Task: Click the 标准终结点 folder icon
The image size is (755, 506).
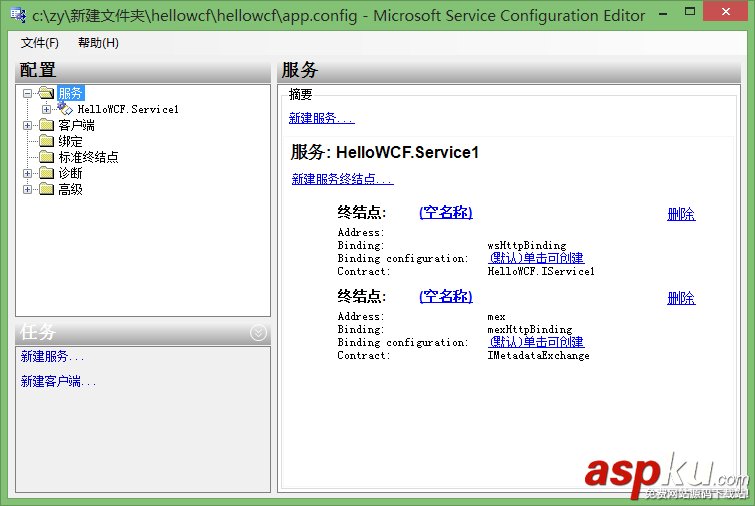Action: click(47, 157)
